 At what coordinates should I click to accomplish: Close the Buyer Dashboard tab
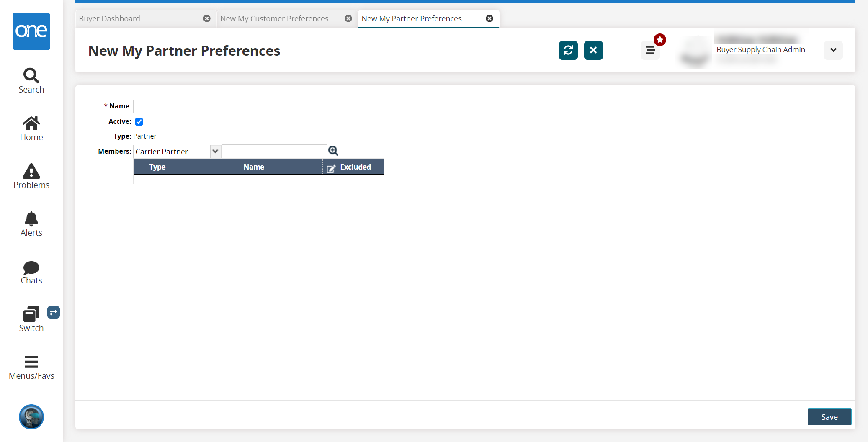tap(207, 18)
